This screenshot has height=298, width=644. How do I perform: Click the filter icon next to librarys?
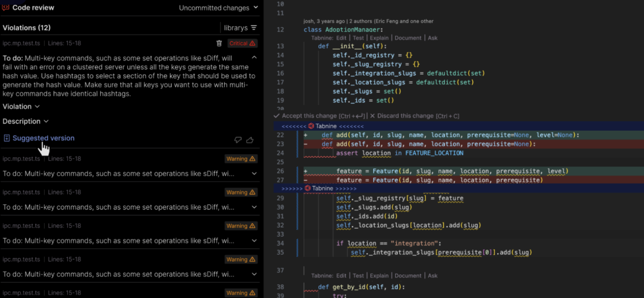(x=254, y=28)
